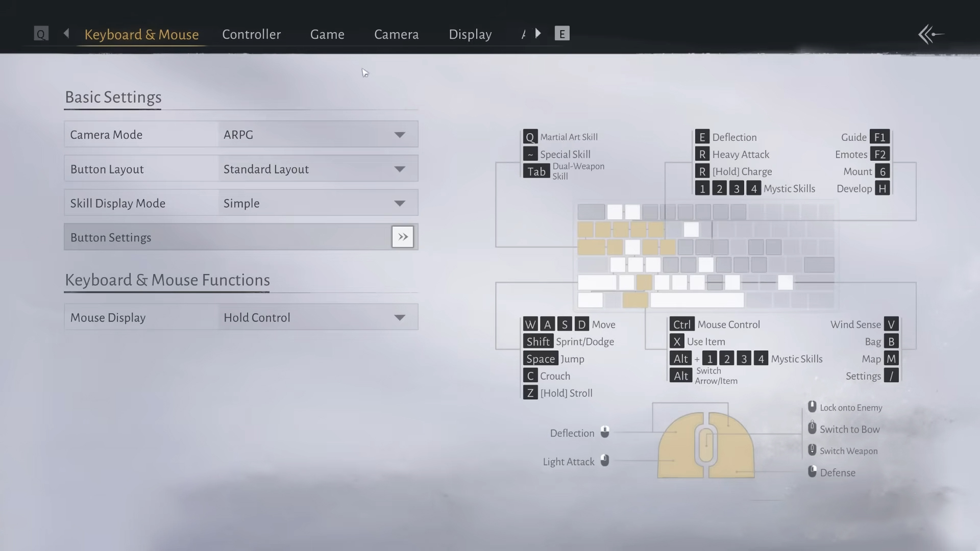980x551 pixels.
Task: Open the Button Layout dropdown
Action: click(x=400, y=169)
